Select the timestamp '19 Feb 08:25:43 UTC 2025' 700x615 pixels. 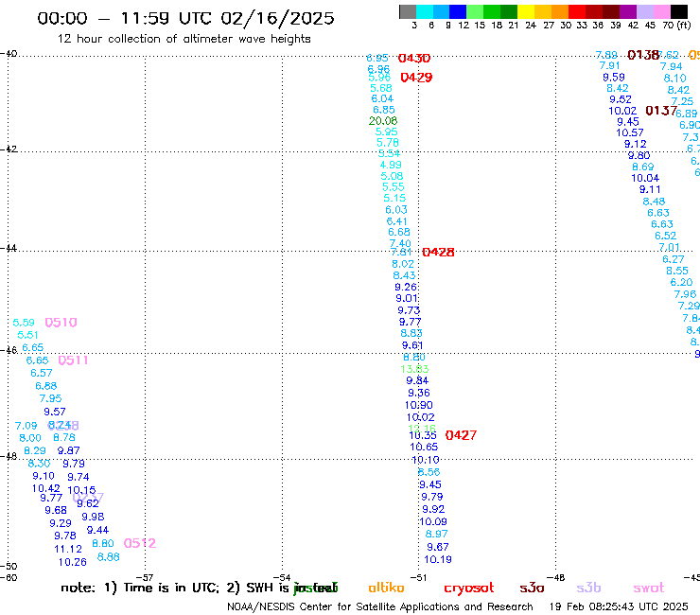619,606
